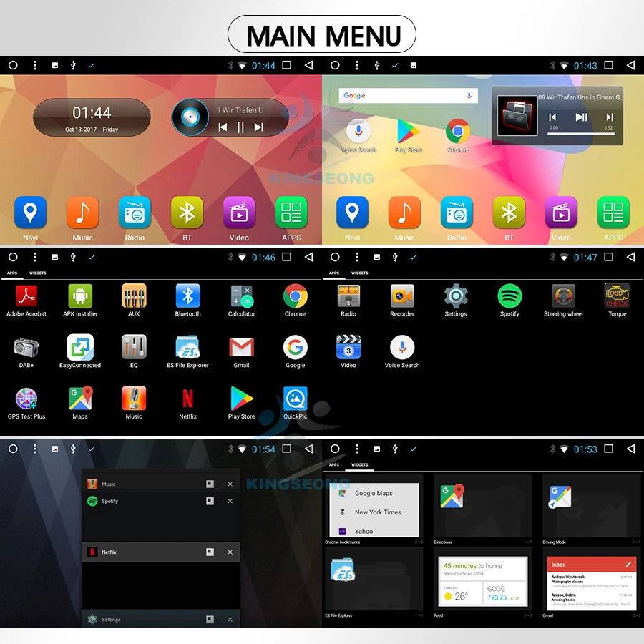Select the Google Maps Directions widget
The height and width of the screenshot is (644, 644).
483,509
